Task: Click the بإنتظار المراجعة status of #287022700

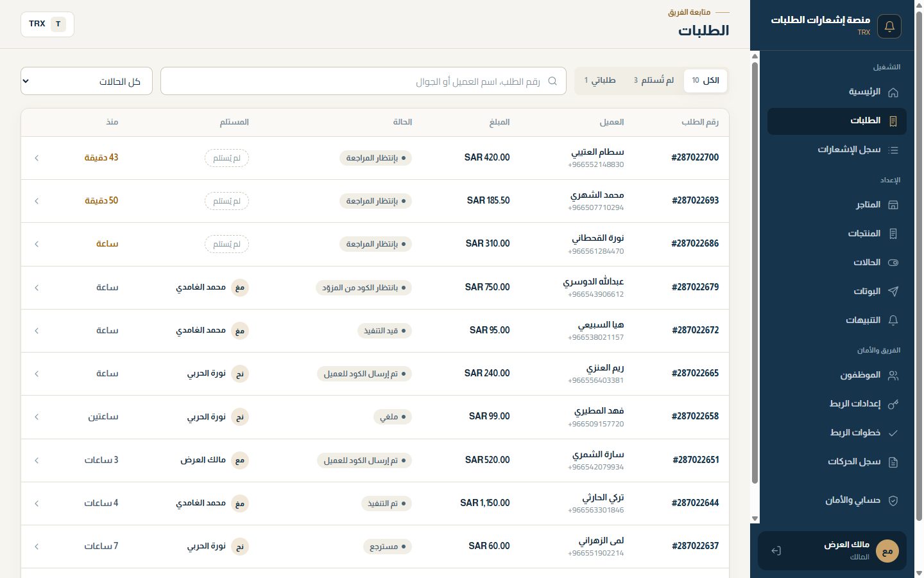Action: 375,158
